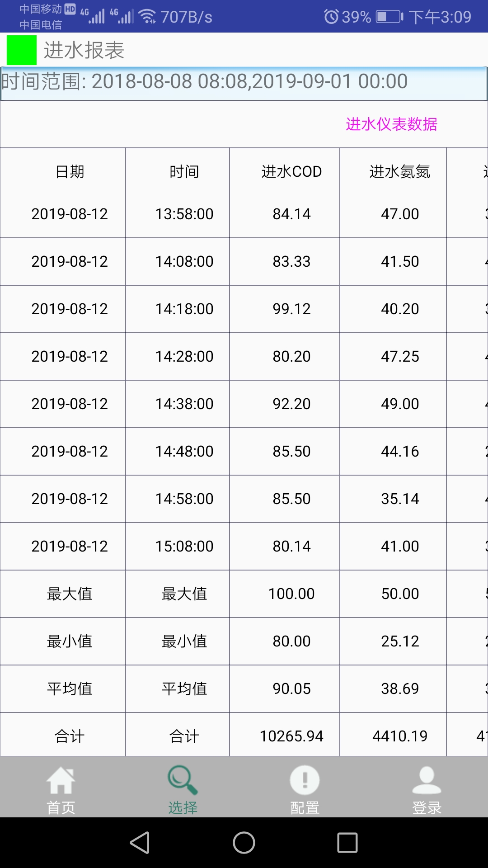Tap the 登录 user icon
Image resolution: width=488 pixels, height=868 pixels.
(427, 780)
